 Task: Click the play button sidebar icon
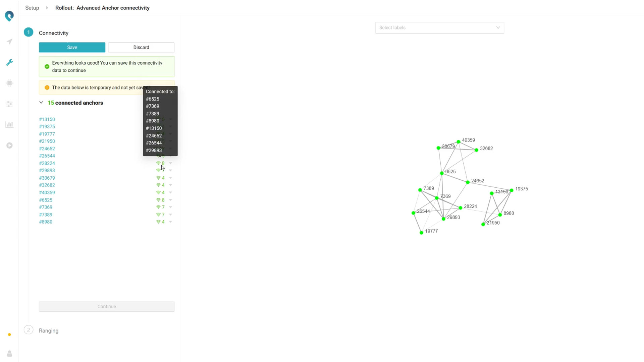(x=9, y=145)
